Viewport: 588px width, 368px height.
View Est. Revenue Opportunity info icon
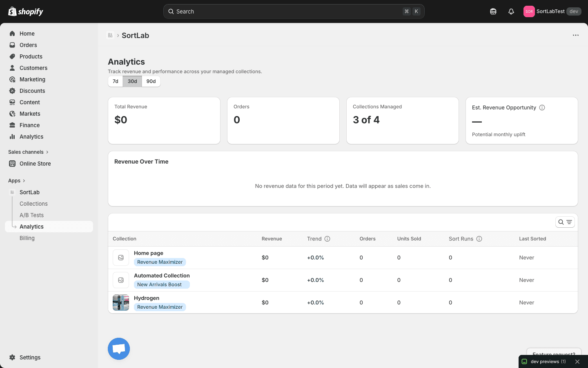tap(542, 107)
